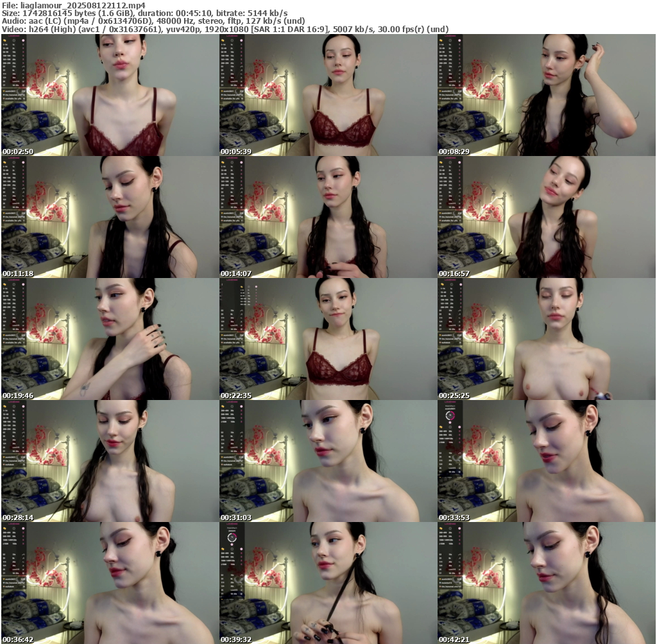
Task: Choose the preview frame at 00:25:25
Action: [547, 339]
